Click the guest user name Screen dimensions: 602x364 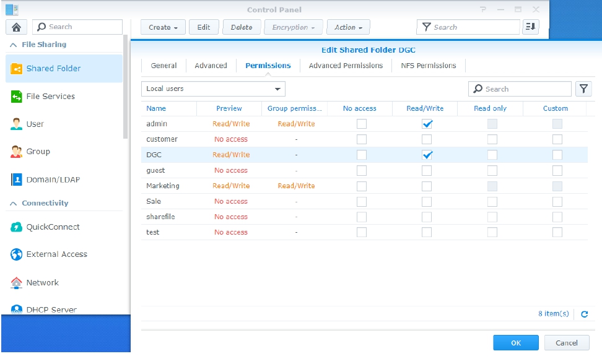point(155,170)
